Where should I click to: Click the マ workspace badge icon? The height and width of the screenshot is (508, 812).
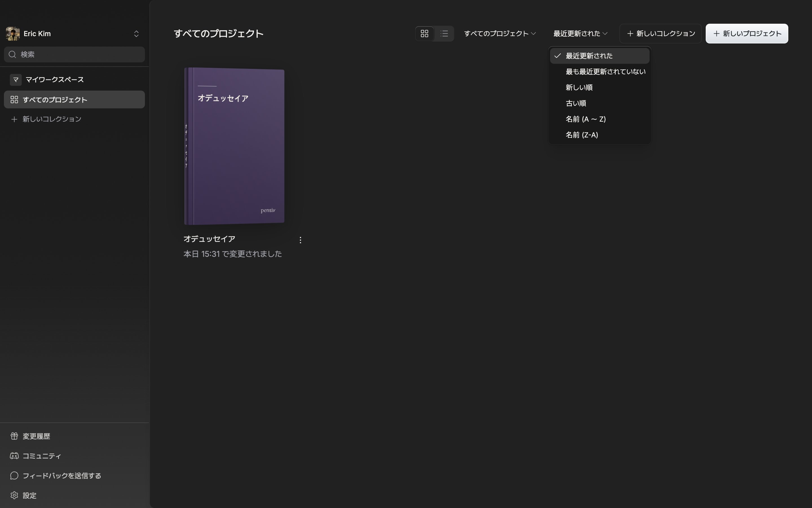coord(16,80)
